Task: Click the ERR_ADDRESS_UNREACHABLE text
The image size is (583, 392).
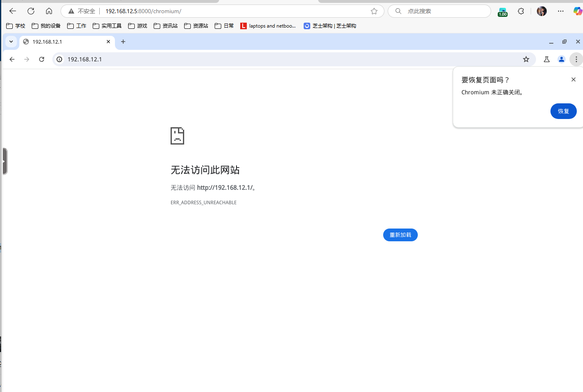Action: tap(204, 203)
